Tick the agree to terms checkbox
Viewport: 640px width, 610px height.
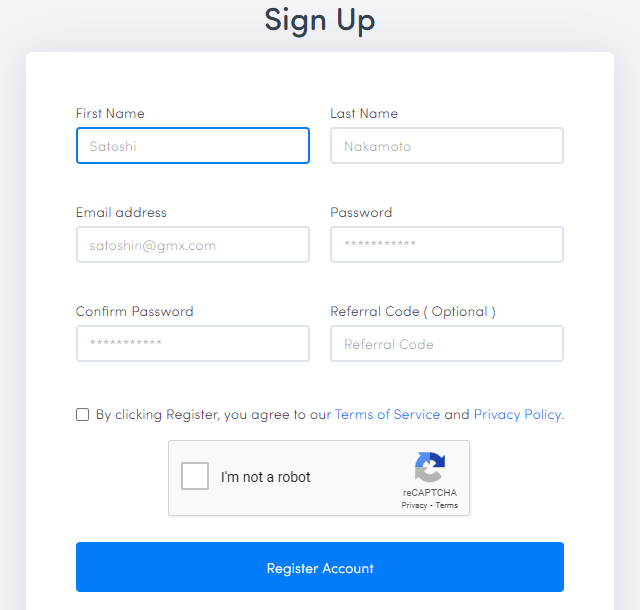click(x=82, y=414)
